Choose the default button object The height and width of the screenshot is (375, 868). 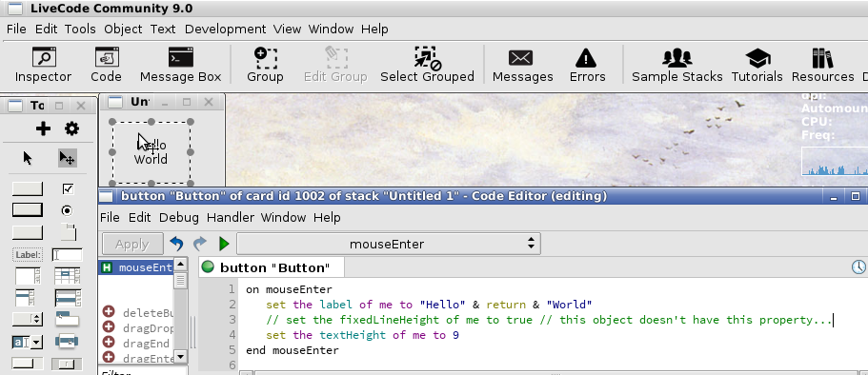27,210
